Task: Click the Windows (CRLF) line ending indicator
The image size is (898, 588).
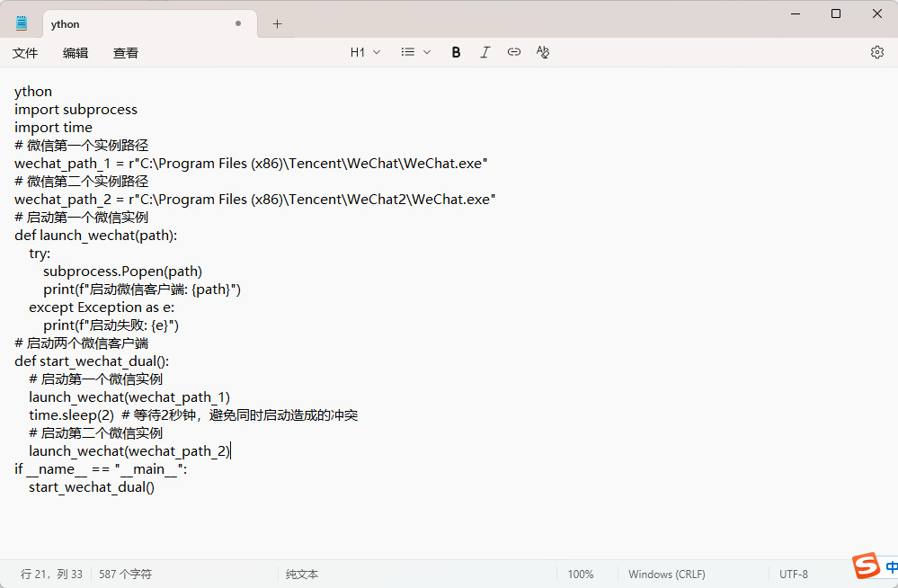Action: (x=667, y=574)
